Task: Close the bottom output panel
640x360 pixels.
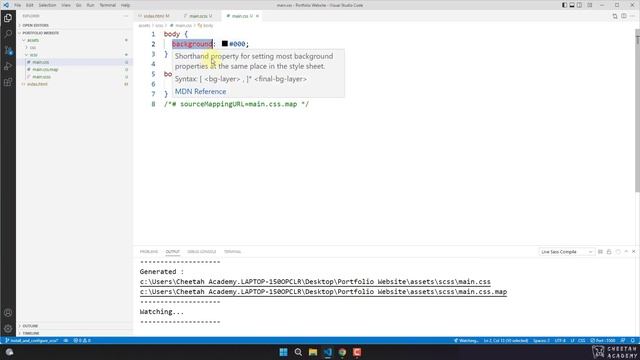Action: 633,252
